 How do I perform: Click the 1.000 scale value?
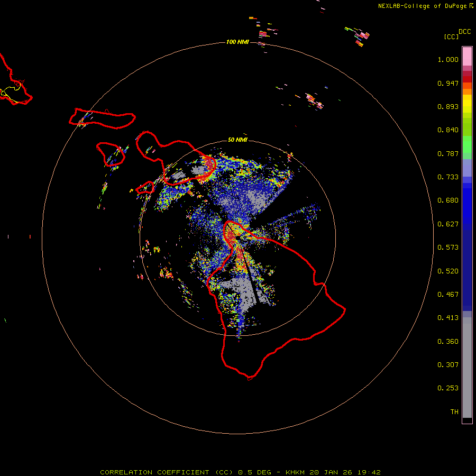(448, 59)
